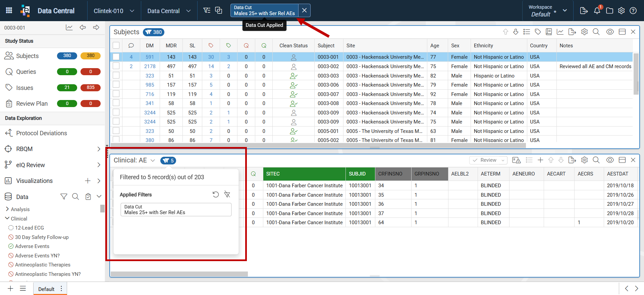
Task: Open the notifications bell icon
Action: point(597,11)
